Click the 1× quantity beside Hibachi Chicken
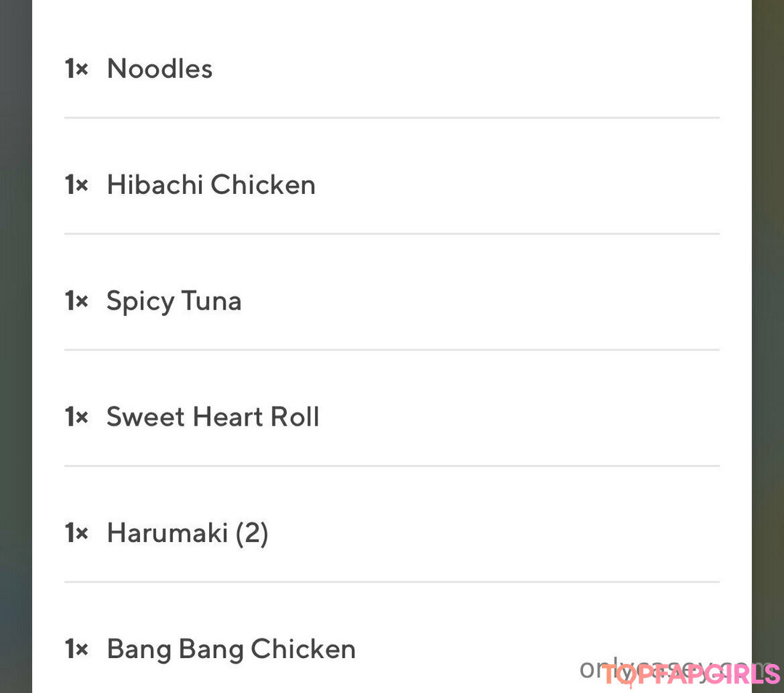This screenshot has width=784, height=693. [x=76, y=185]
